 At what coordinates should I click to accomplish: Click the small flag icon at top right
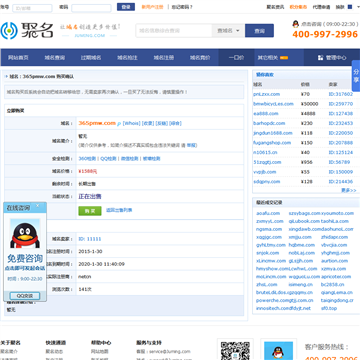click(x=350, y=7)
